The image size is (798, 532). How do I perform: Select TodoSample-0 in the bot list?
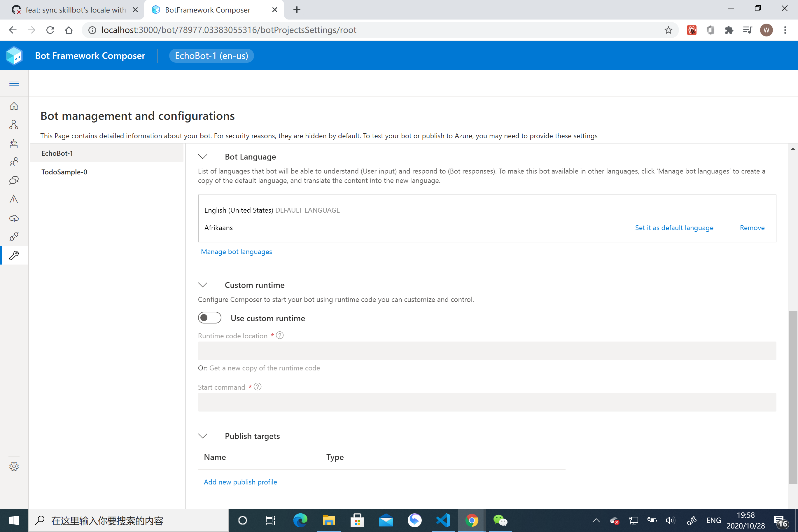pos(64,172)
